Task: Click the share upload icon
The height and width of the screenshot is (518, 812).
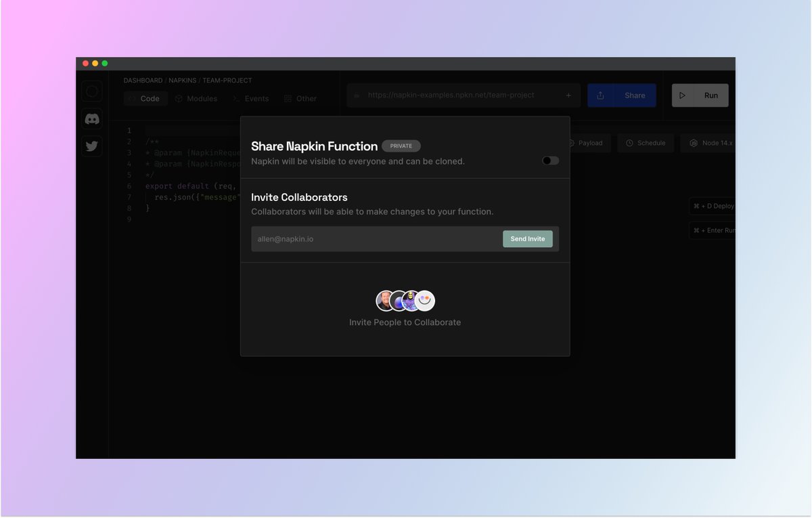Action: tap(600, 95)
